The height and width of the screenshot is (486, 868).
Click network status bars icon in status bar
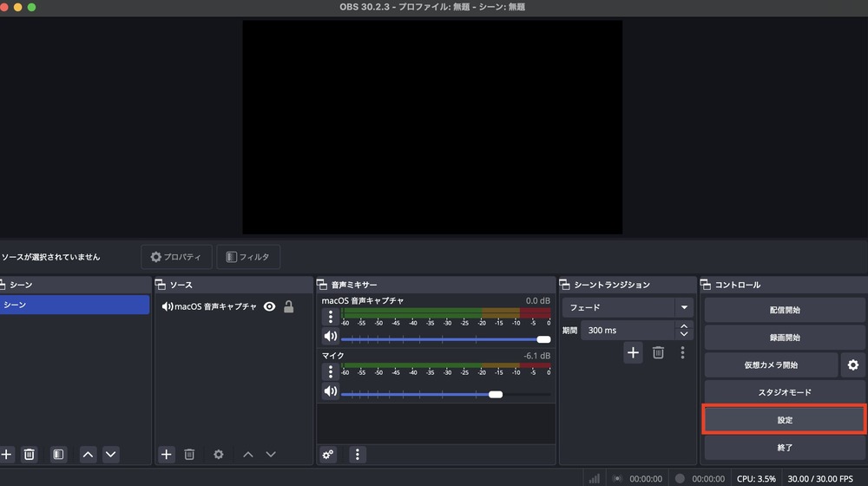pos(594,478)
